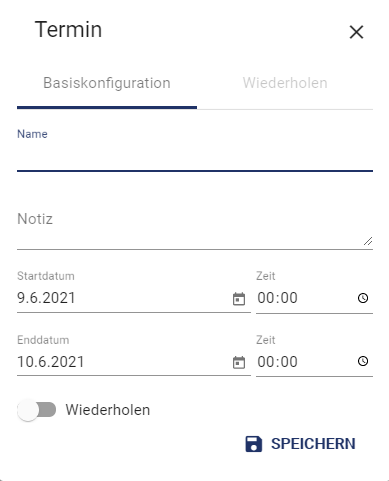Open the Startdatum calendar picker icon

[x=239, y=299]
